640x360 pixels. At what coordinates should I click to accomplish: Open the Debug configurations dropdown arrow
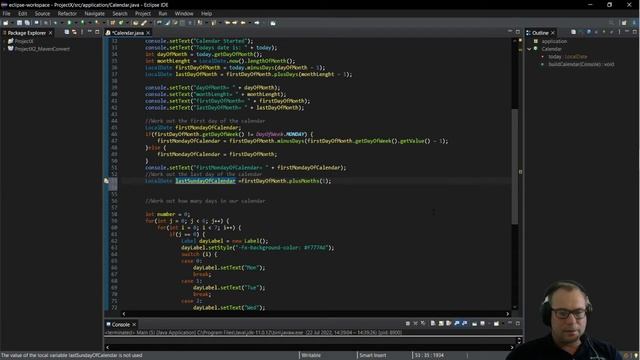(x=62, y=23)
